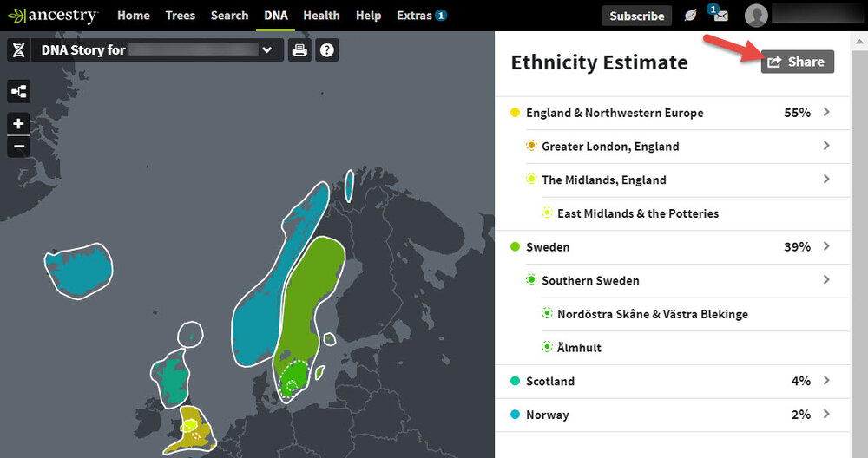Click the Southern Sweden community icon
The height and width of the screenshot is (458, 868).
pyautogui.click(x=531, y=280)
